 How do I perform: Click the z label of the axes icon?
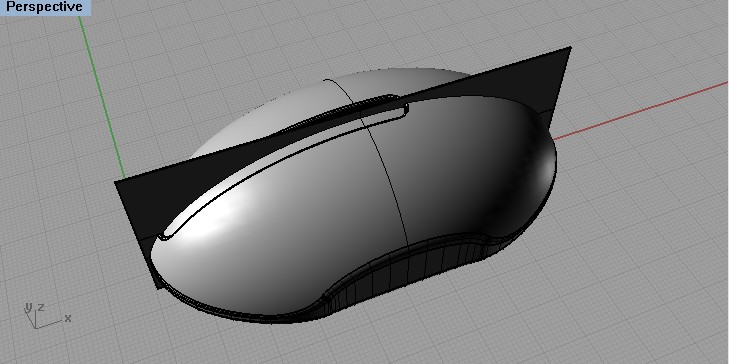41,307
